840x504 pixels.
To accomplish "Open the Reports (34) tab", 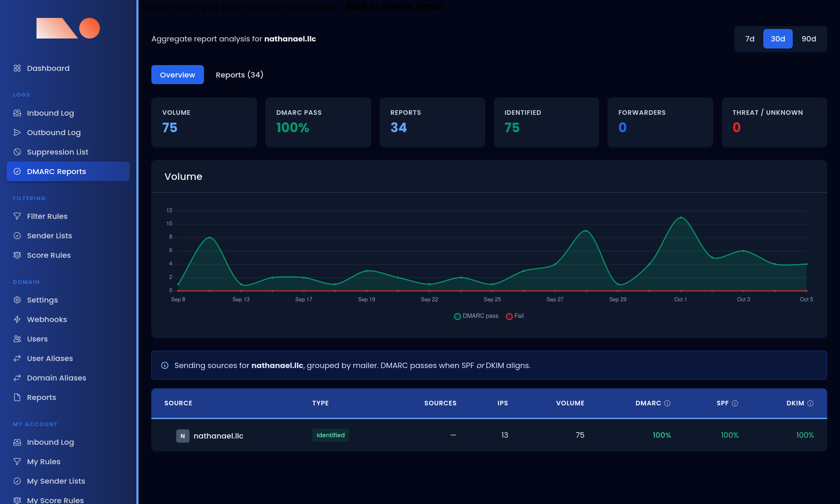I will [x=239, y=75].
